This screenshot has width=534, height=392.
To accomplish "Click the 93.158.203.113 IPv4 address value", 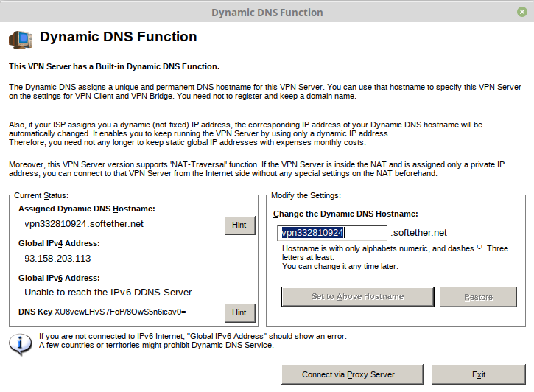I will pyautogui.click(x=57, y=259).
